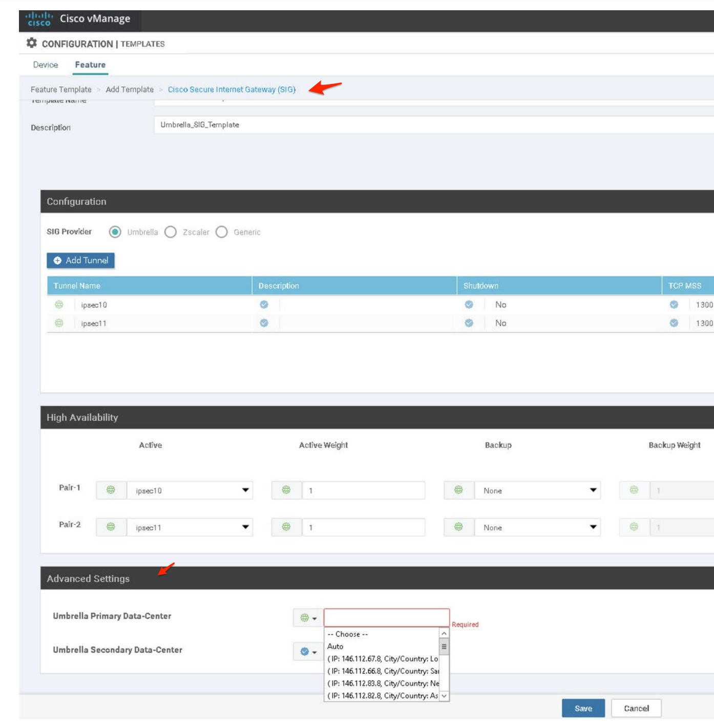Open the Pair-2 Active ipsec11 dropdown

pos(190,527)
